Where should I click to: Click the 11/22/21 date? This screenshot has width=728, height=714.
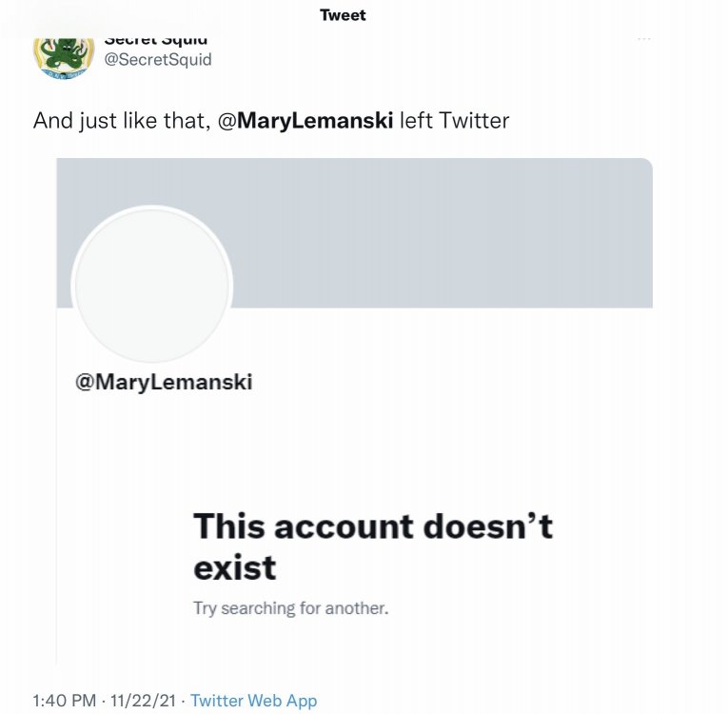coord(143,701)
